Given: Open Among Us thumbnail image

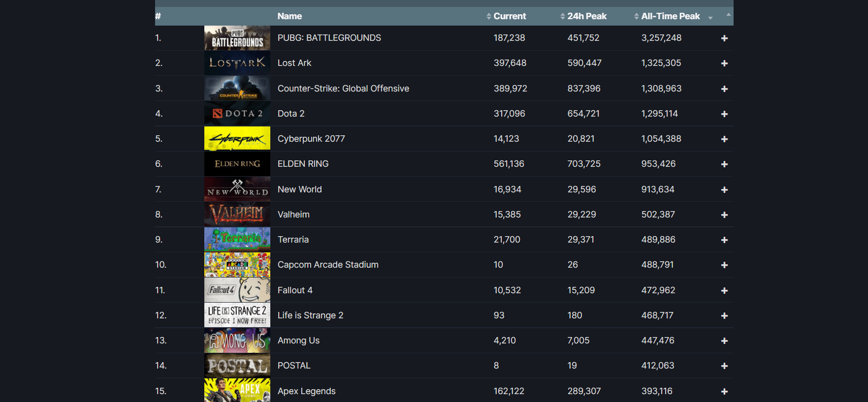Looking at the screenshot, I should coord(237,340).
